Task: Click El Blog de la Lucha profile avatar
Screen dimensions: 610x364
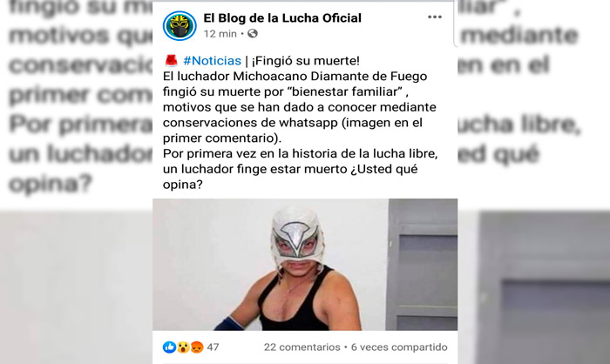Action: pyautogui.click(x=180, y=25)
